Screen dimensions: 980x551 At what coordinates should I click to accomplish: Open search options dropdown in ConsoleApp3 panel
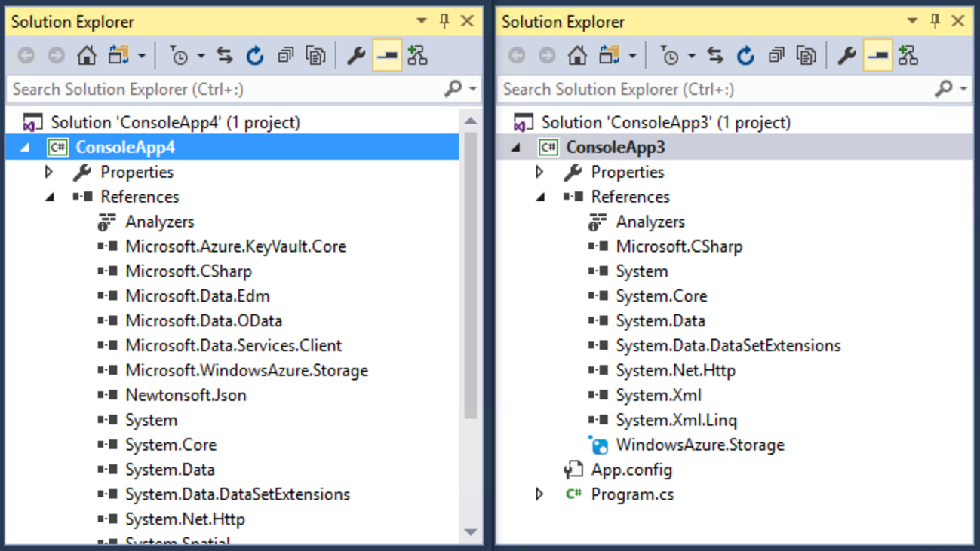963,89
